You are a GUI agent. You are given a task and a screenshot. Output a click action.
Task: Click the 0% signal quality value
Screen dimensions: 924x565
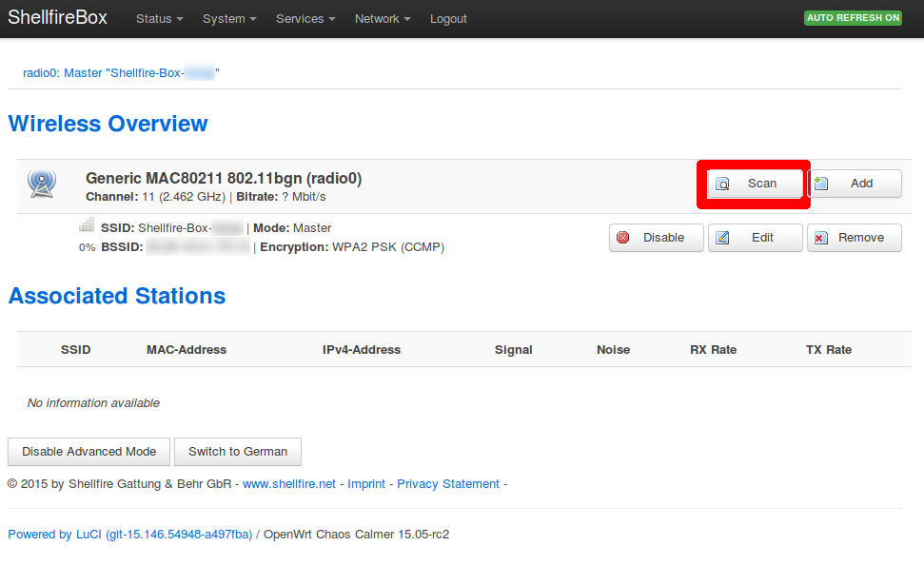coord(87,247)
